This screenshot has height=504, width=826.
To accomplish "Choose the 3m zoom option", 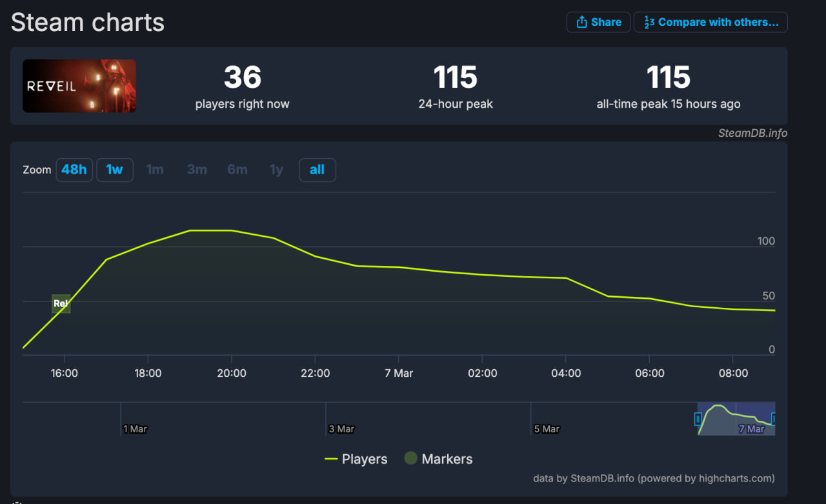I will tap(197, 170).
